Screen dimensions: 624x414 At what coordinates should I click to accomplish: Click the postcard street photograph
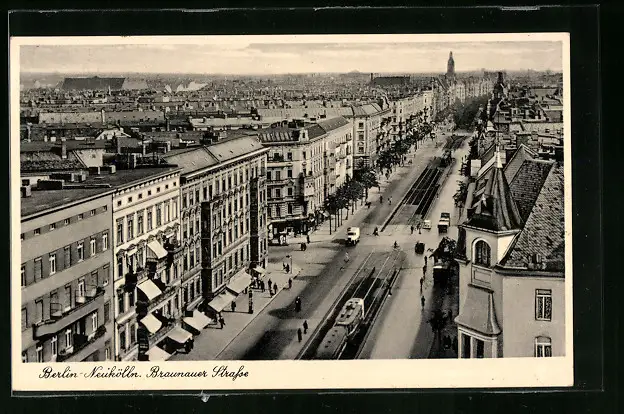tap(292, 201)
